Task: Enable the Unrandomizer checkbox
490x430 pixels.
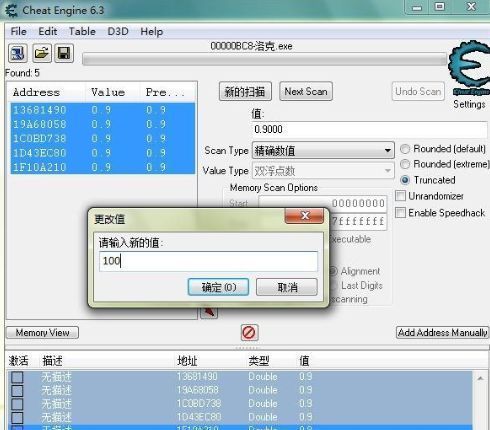Action: tap(400, 196)
